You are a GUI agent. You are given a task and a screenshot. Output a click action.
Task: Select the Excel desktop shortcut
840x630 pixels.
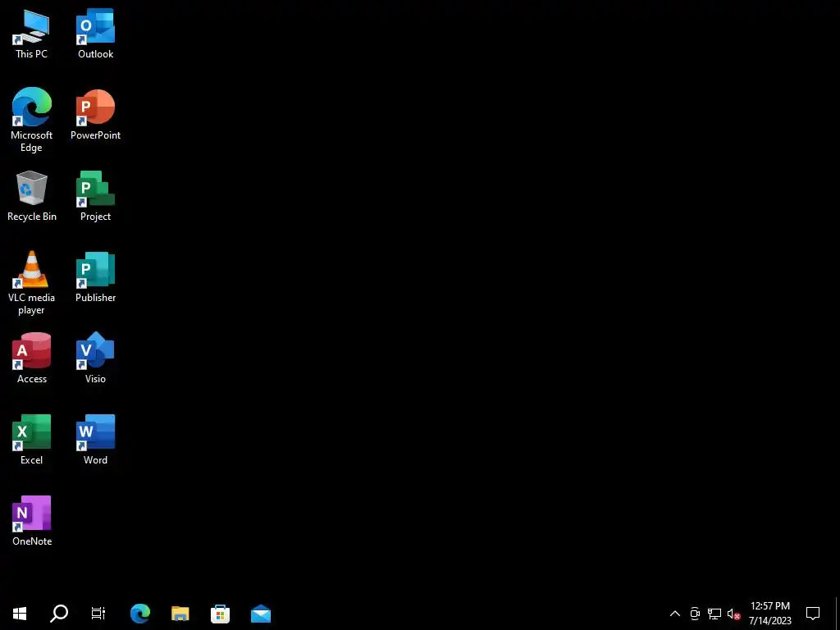click(32, 440)
